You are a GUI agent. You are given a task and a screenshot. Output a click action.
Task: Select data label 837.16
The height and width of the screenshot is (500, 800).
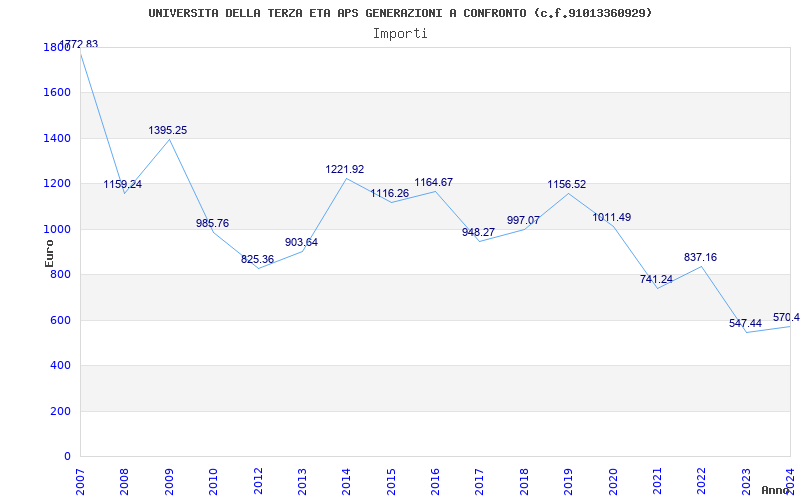pyautogui.click(x=701, y=257)
